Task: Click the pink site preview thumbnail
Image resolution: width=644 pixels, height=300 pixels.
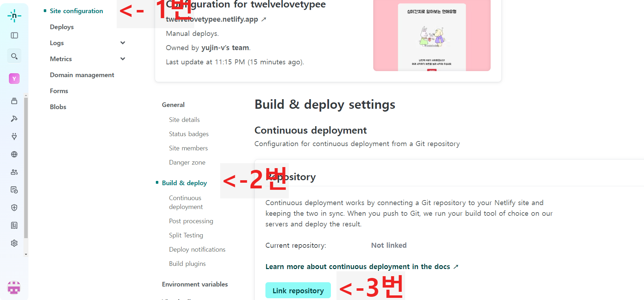Action: click(432, 35)
